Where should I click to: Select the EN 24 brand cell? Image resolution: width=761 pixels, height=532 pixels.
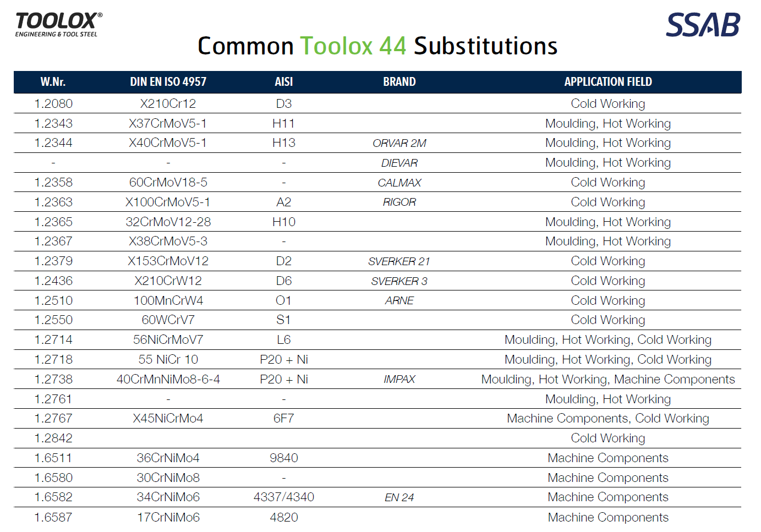tap(399, 497)
